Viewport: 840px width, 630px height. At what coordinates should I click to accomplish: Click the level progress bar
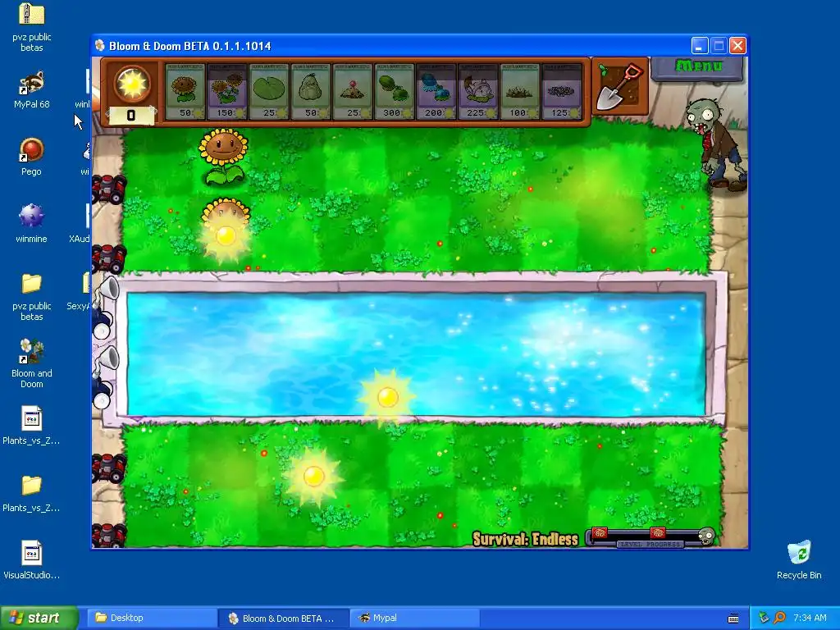tap(651, 536)
